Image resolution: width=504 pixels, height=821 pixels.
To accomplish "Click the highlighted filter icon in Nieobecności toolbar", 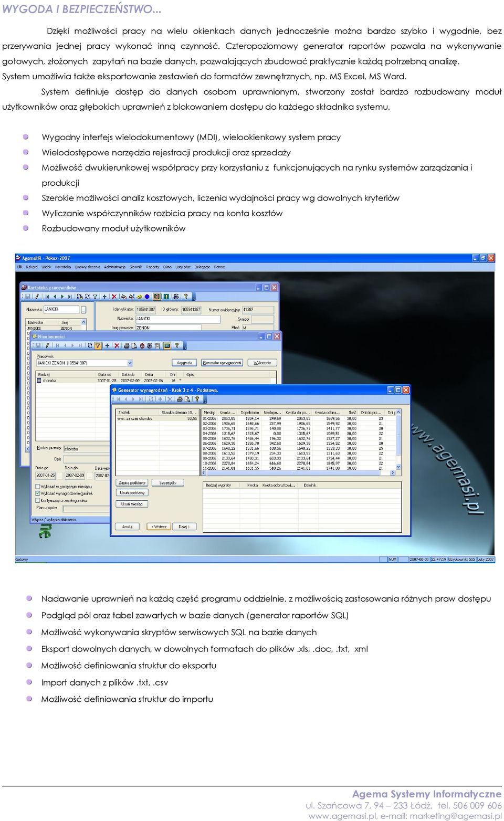I will click(98, 345).
